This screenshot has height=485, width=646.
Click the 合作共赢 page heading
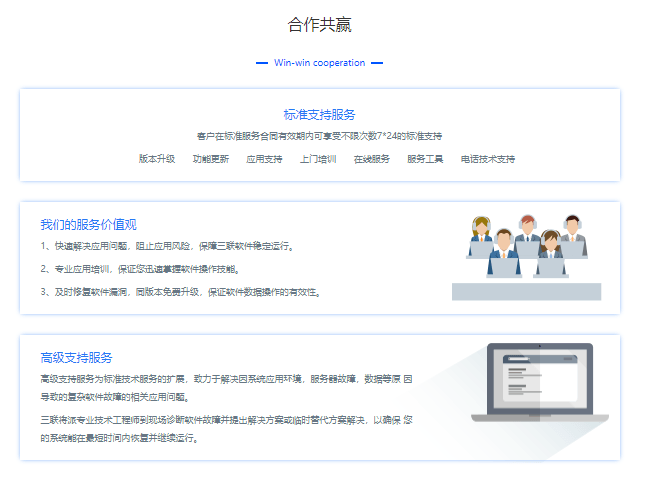point(319,25)
